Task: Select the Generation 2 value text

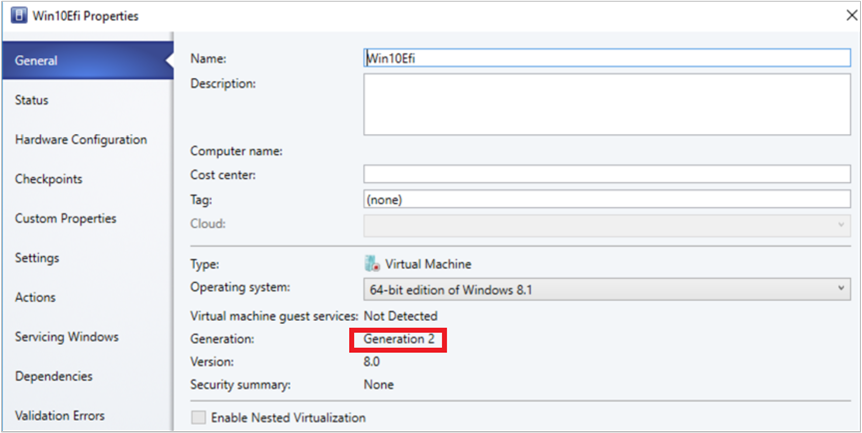Action: 399,339
